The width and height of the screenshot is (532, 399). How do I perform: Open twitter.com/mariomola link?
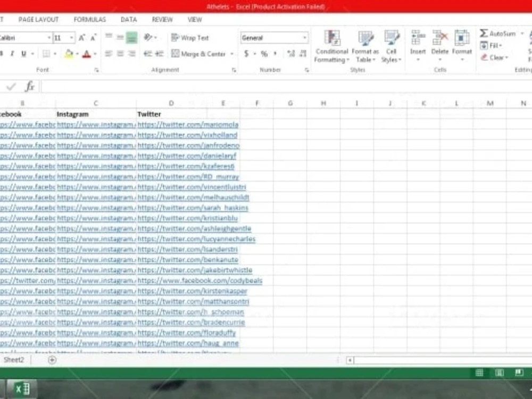pos(188,124)
